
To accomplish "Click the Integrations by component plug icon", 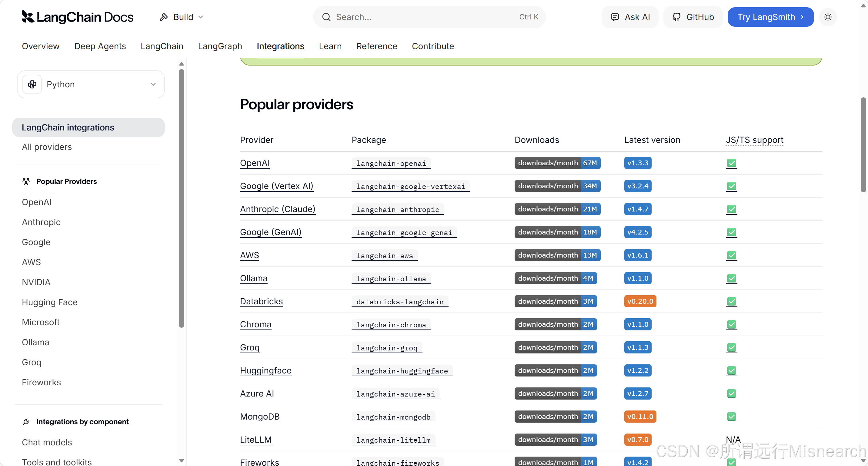I will pos(26,421).
